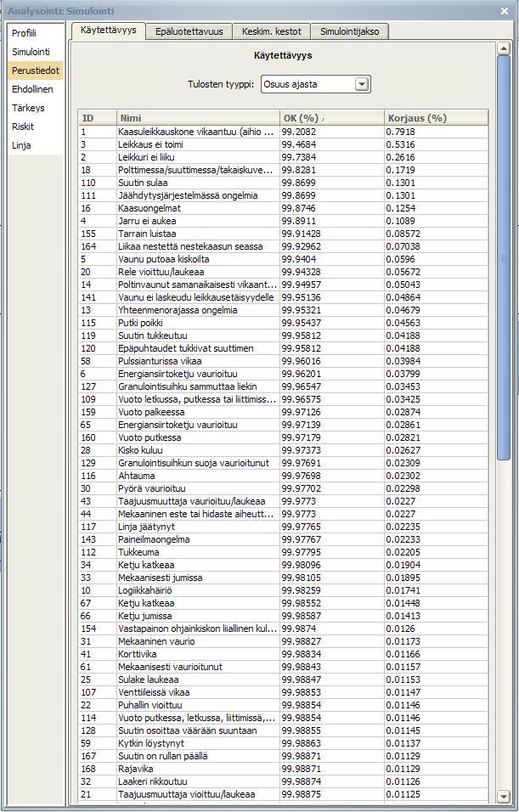
Task: Select Perustiedot in the left sidebar
Action: (35, 70)
